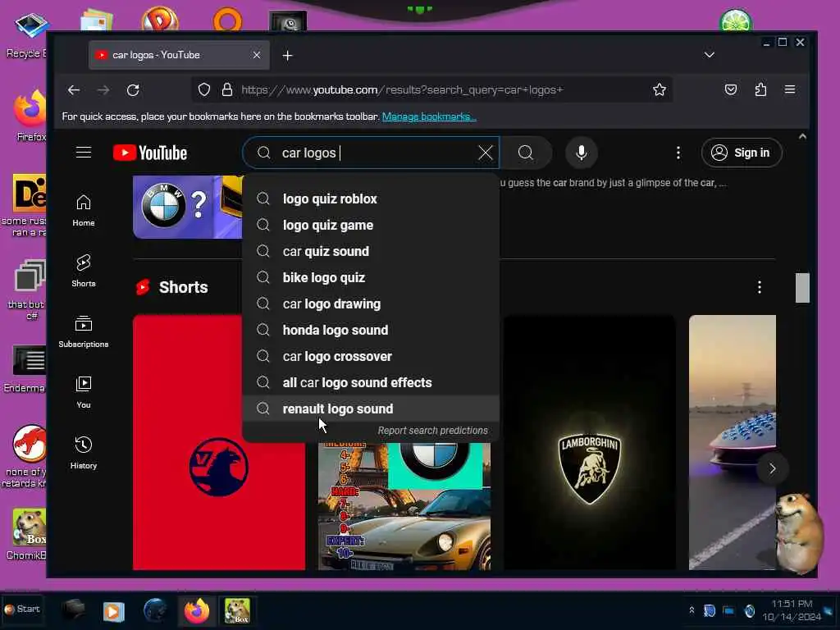
Task: Choose suggestion car quiz sound
Action: [371, 251]
